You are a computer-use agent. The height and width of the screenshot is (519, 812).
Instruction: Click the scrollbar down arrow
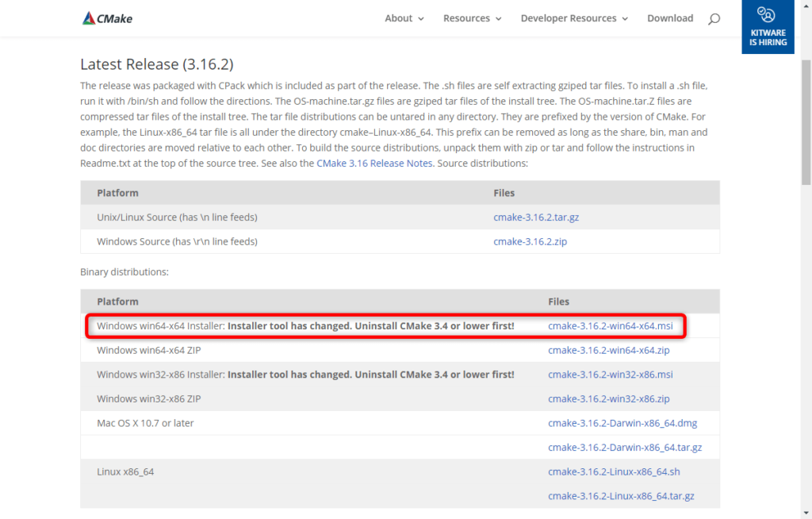click(806, 513)
